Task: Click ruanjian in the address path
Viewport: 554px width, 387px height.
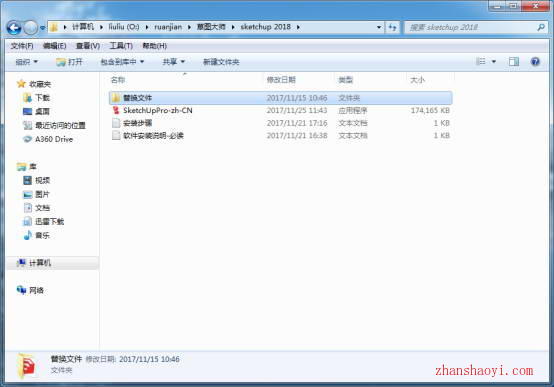Action: [168, 27]
